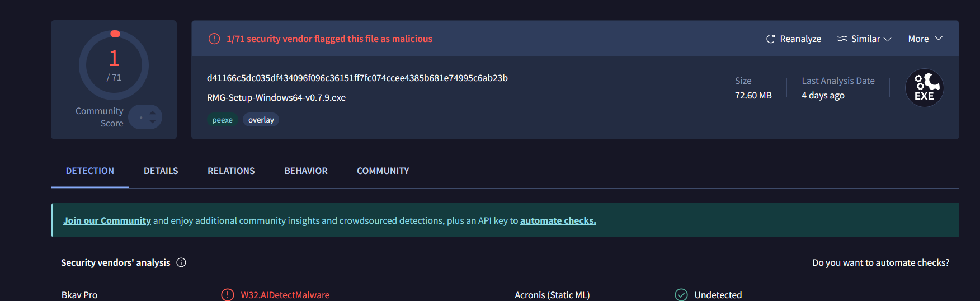
Task: Click the 4 days ago analysis date
Action: 823,95
